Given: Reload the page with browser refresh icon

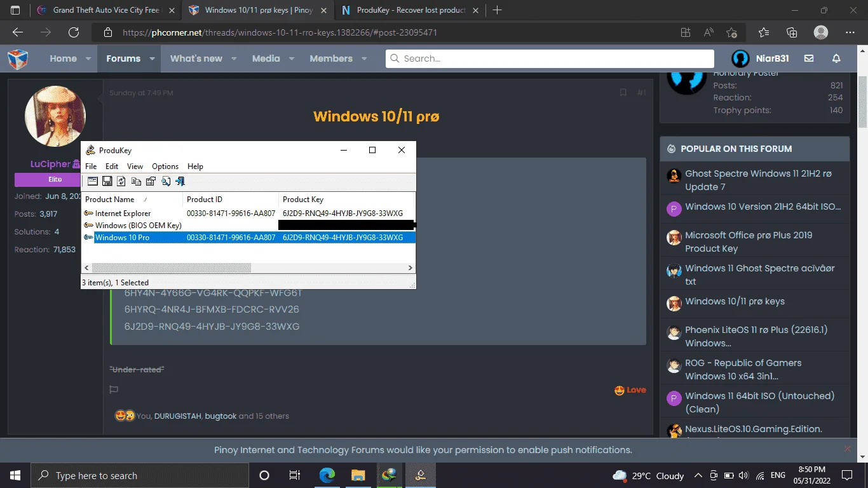Looking at the screenshot, I should [x=74, y=32].
